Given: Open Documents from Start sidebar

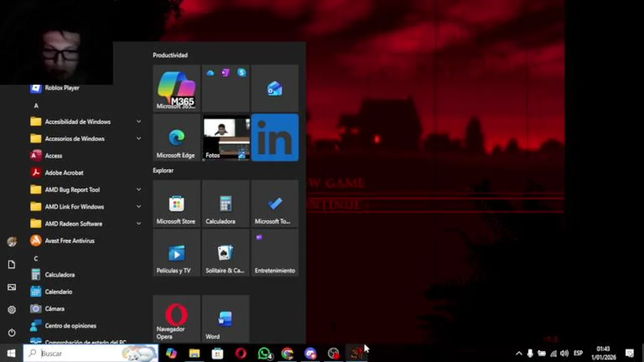Looking at the screenshot, I should point(12,264).
